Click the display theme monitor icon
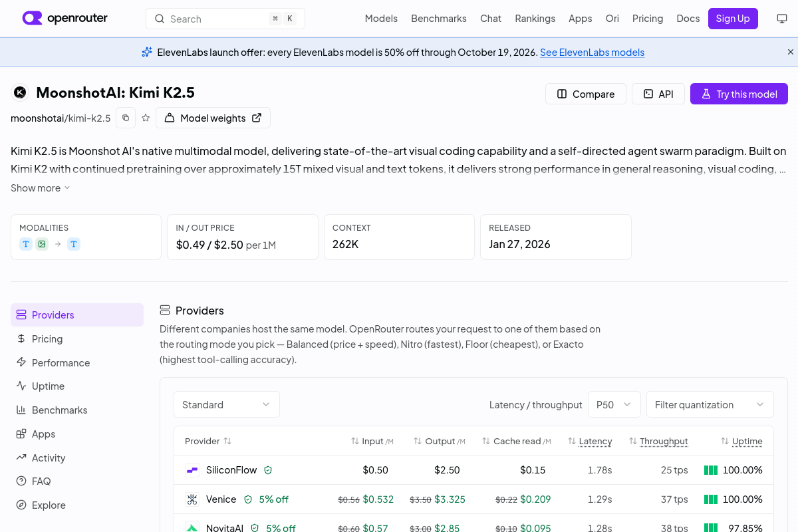Viewport: 798px width, 532px height. point(782,19)
